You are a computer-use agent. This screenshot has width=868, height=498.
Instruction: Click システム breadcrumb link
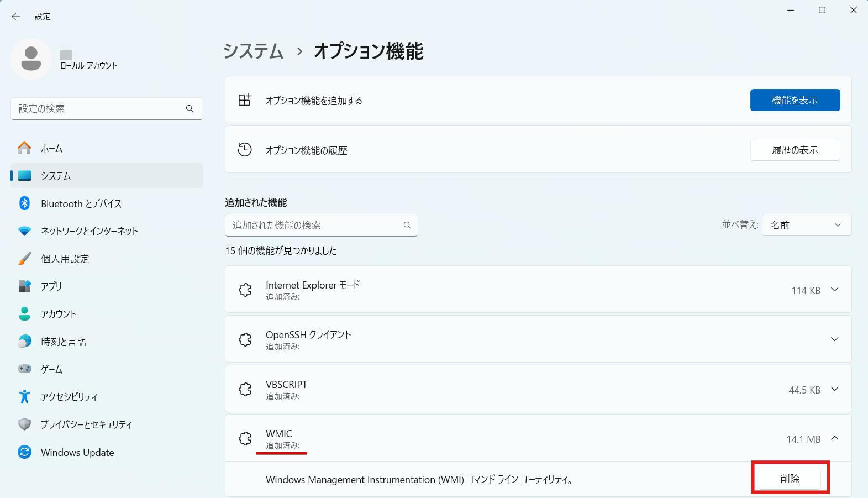pyautogui.click(x=253, y=51)
